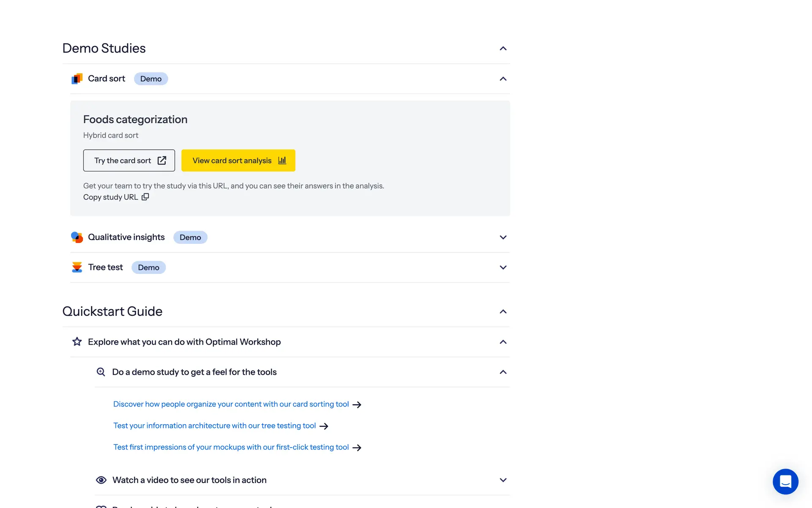The width and height of the screenshot is (812, 508).
Task: Open the first-click testing tool link
Action: 231,447
